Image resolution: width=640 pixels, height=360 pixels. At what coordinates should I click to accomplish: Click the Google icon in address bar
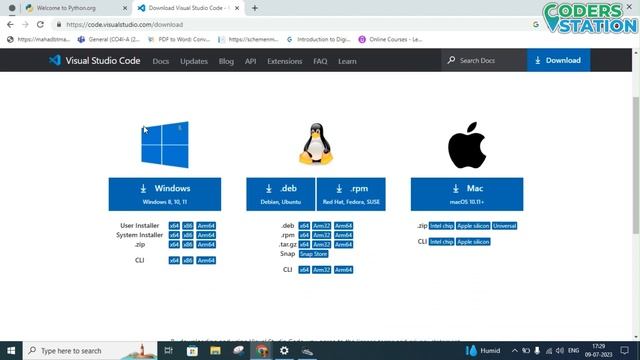(536, 24)
